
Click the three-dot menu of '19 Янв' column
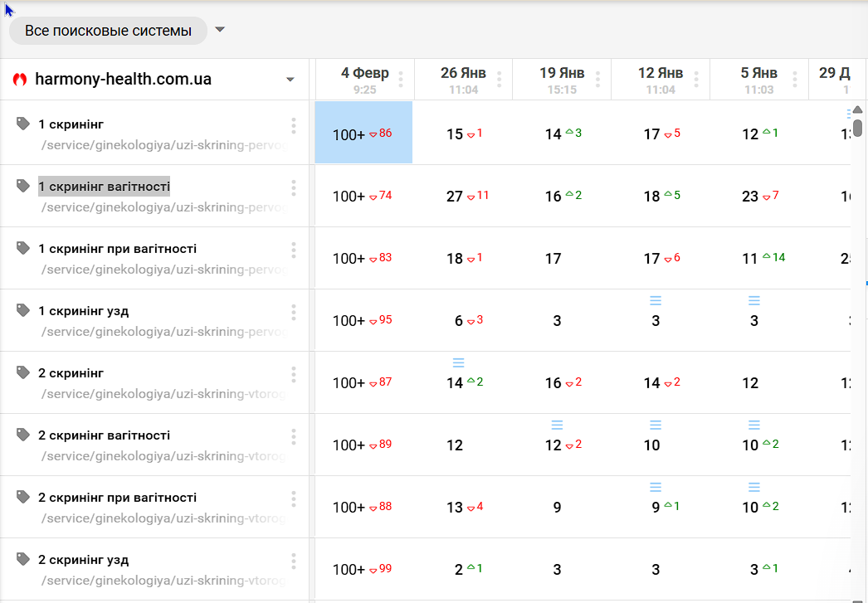click(597, 80)
